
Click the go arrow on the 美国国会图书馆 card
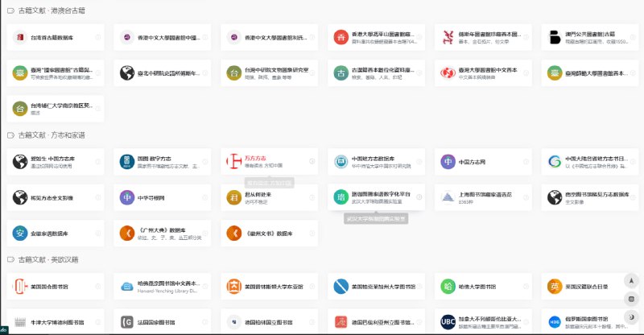98,286
